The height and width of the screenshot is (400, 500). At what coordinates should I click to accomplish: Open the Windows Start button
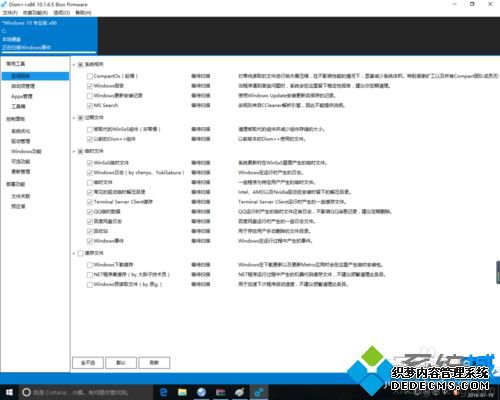9,392
